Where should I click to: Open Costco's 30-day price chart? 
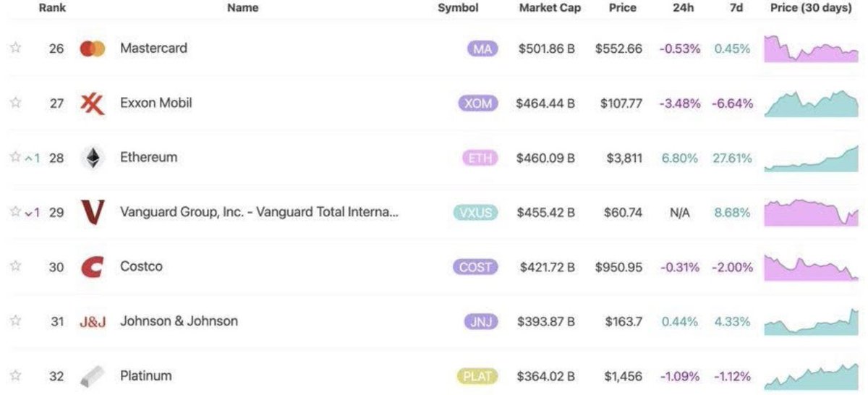[x=811, y=267]
